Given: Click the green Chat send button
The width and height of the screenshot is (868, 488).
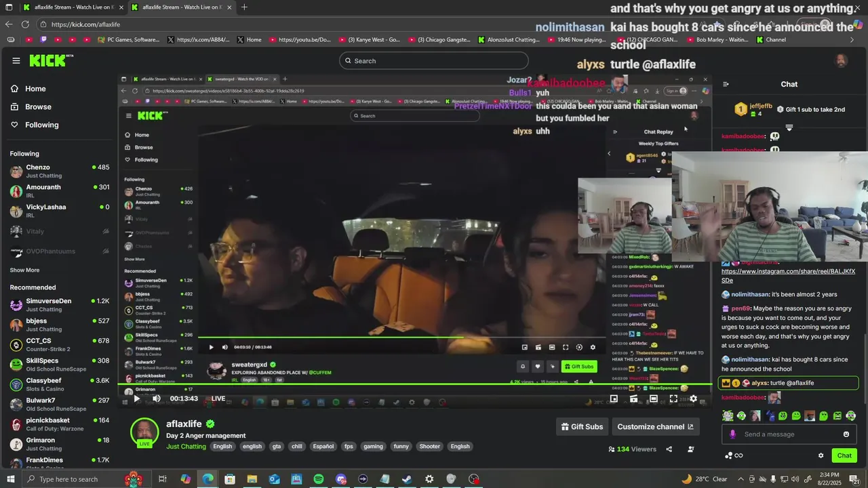Looking at the screenshot, I should [844, 455].
